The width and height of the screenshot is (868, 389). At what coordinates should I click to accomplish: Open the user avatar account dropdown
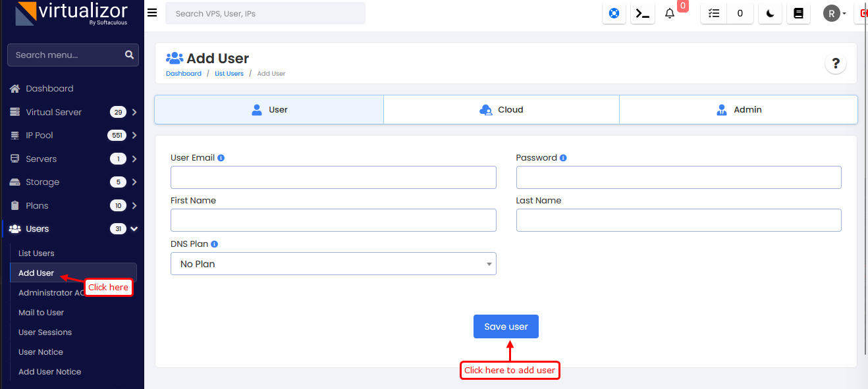coord(834,13)
